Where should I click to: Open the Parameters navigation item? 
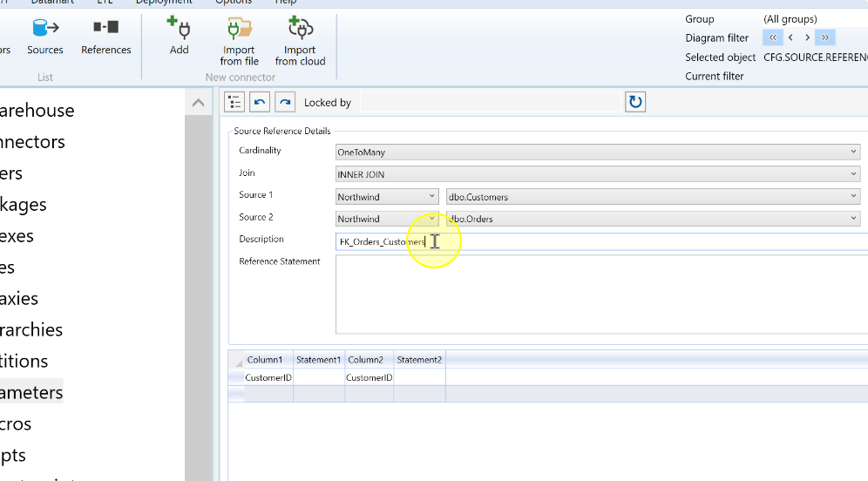[x=31, y=392]
